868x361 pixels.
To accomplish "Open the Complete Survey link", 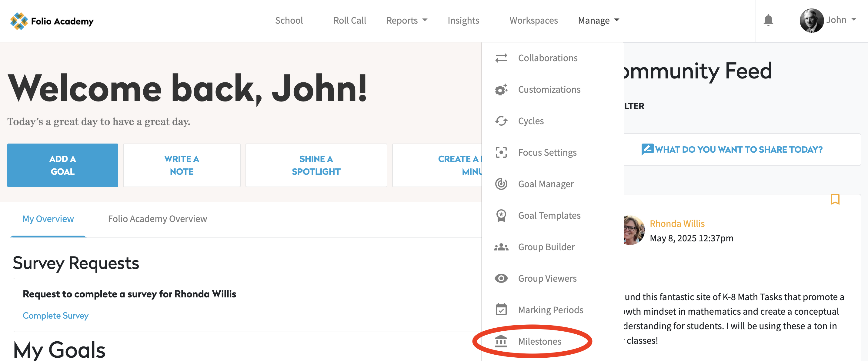I will (x=55, y=316).
